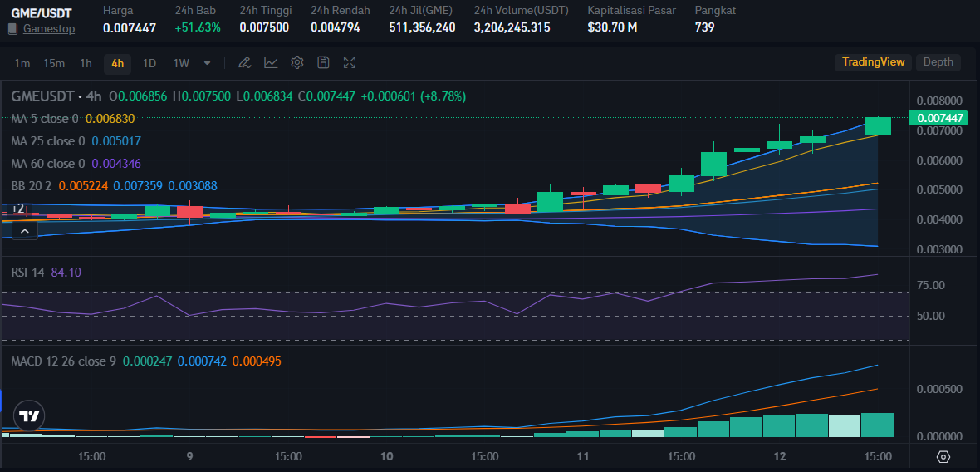
Task: Click the date marker 10 on time axis
Action: 386,457
